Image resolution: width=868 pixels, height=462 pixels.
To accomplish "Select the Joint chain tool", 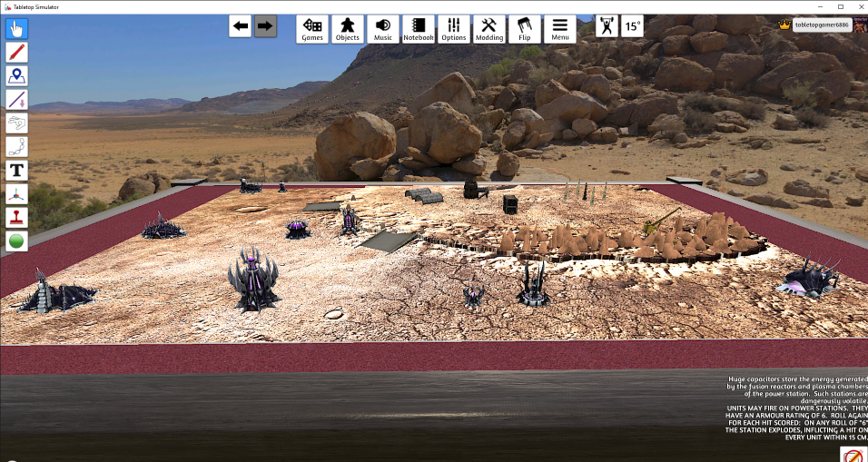I will (x=16, y=147).
